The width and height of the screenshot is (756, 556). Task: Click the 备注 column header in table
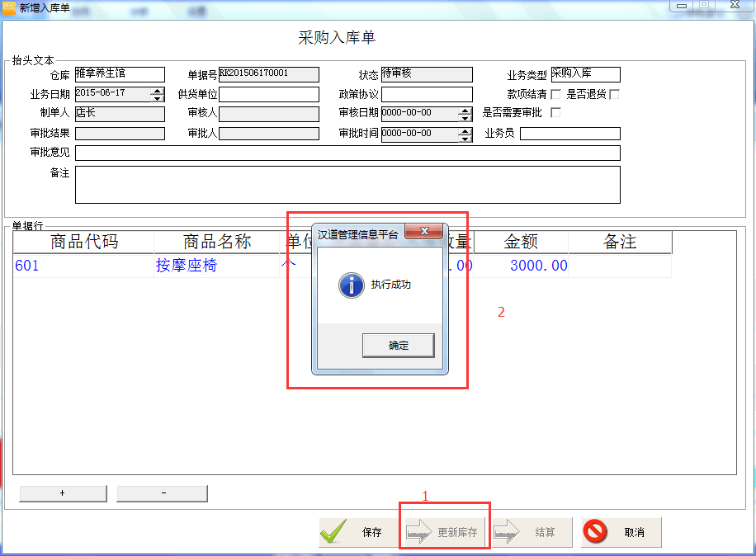click(620, 242)
